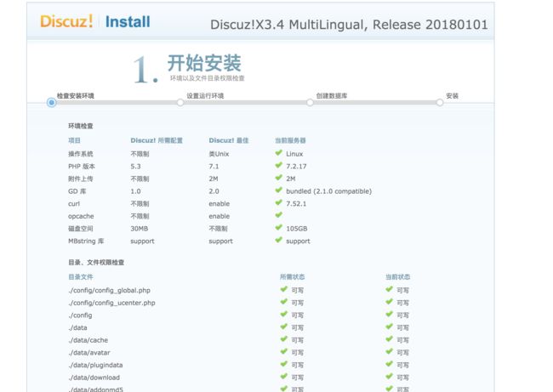553x392 pixels.
Task: Click the 所需状态 checkmark for the ./data row
Action: click(284, 327)
